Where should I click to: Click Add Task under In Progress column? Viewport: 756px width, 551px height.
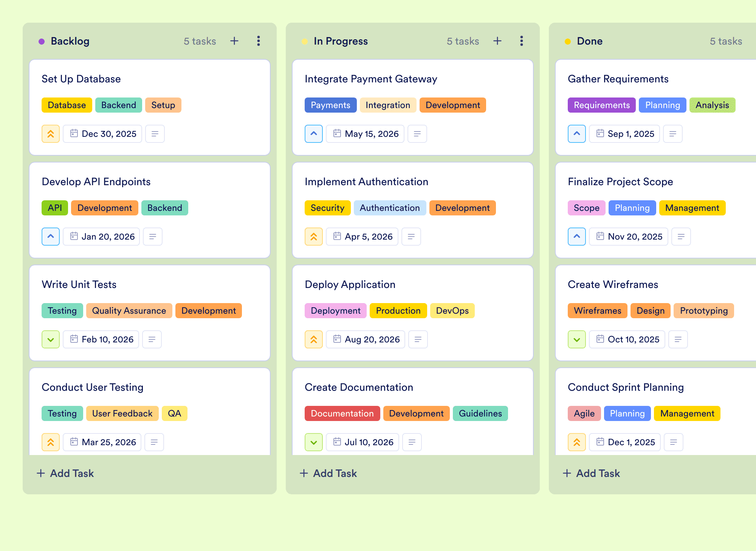pos(328,473)
